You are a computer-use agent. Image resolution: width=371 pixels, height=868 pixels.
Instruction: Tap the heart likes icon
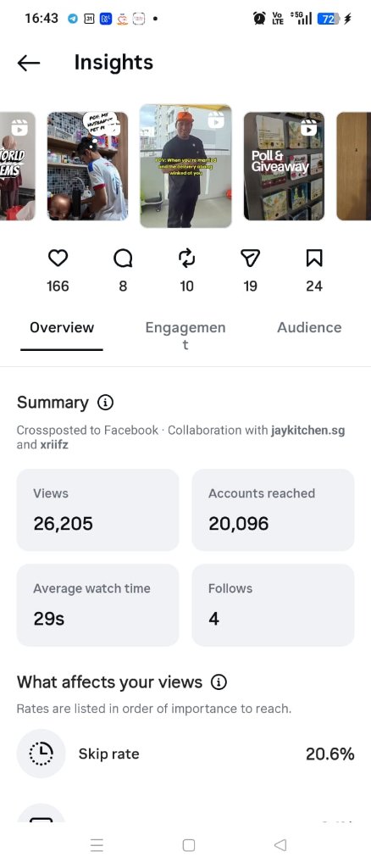click(x=58, y=258)
